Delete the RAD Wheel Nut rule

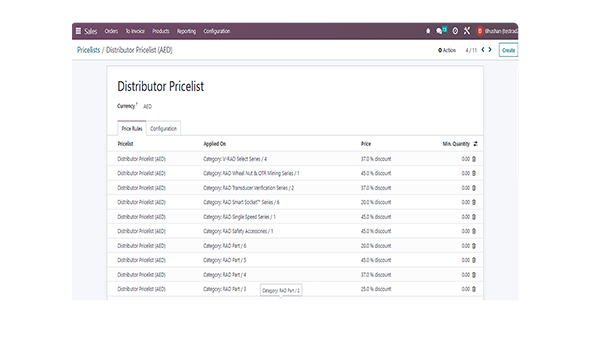pos(474,173)
